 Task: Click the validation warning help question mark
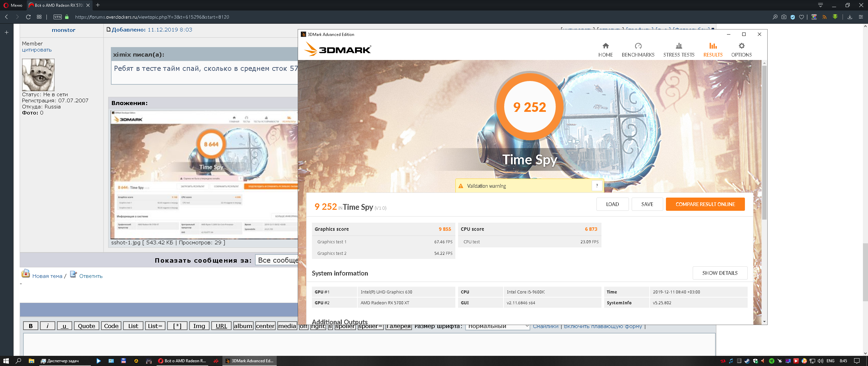pyautogui.click(x=597, y=186)
